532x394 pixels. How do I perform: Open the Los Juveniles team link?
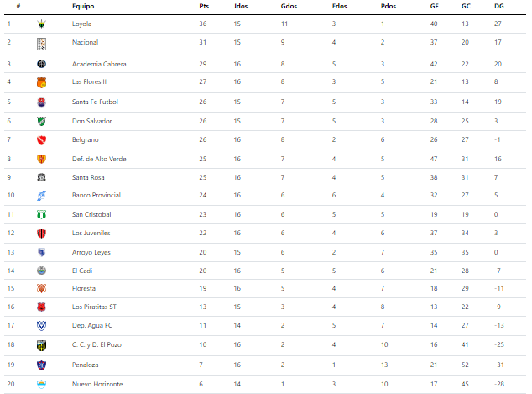click(91, 233)
